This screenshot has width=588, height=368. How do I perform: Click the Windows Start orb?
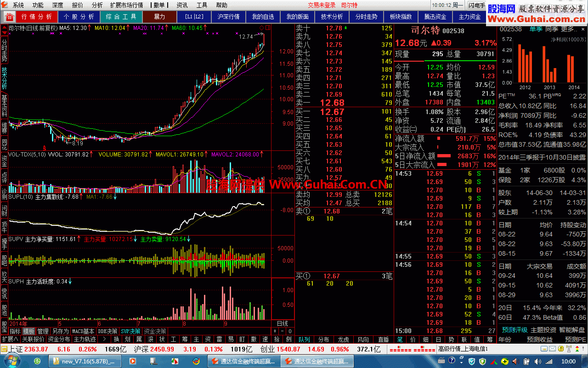tap(12, 361)
